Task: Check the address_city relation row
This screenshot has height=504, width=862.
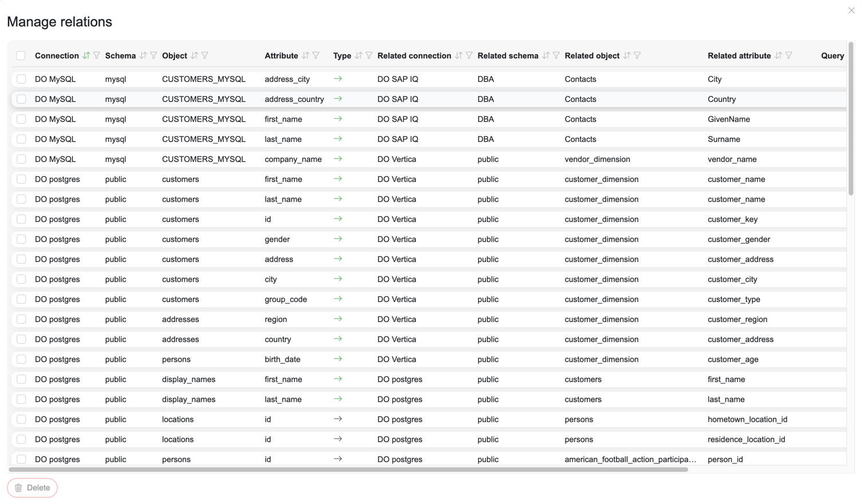Action: click(21, 79)
